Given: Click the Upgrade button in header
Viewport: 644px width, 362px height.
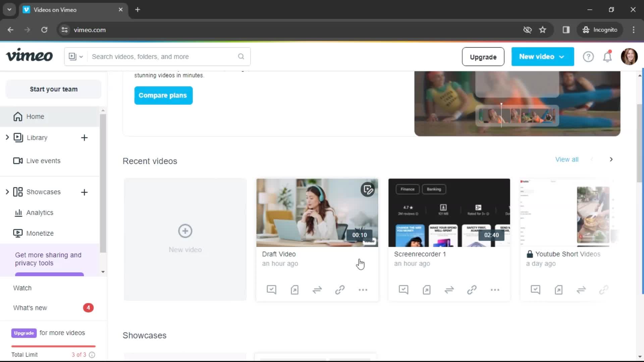Looking at the screenshot, I should pos(483,57).
